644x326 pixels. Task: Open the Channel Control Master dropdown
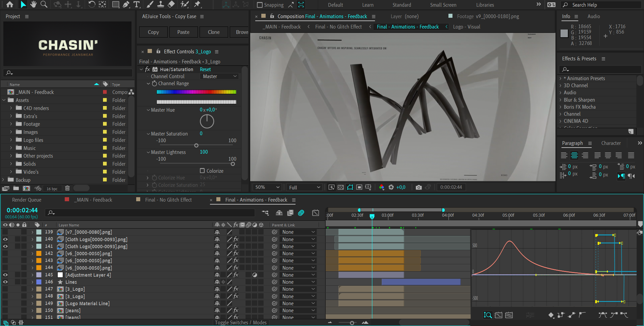click(220, 76)
